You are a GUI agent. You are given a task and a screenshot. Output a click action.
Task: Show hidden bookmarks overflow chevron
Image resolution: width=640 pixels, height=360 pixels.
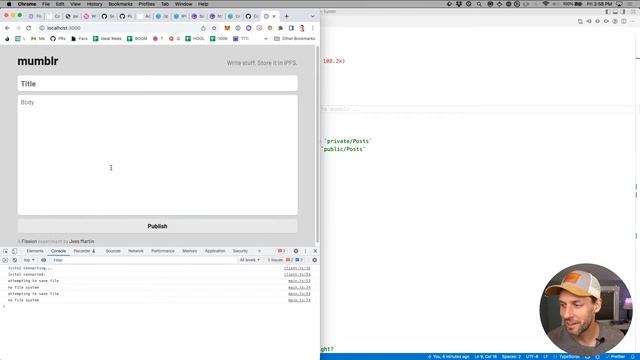click(x=266, y=38)
